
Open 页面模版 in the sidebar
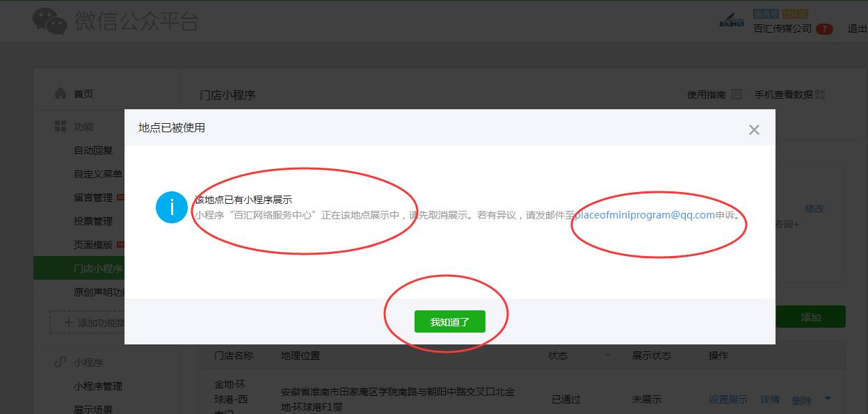tap(93, 245)
